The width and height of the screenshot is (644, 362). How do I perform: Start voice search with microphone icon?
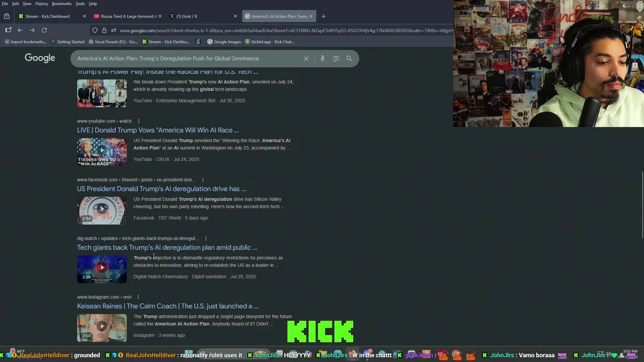pos(323,58)
